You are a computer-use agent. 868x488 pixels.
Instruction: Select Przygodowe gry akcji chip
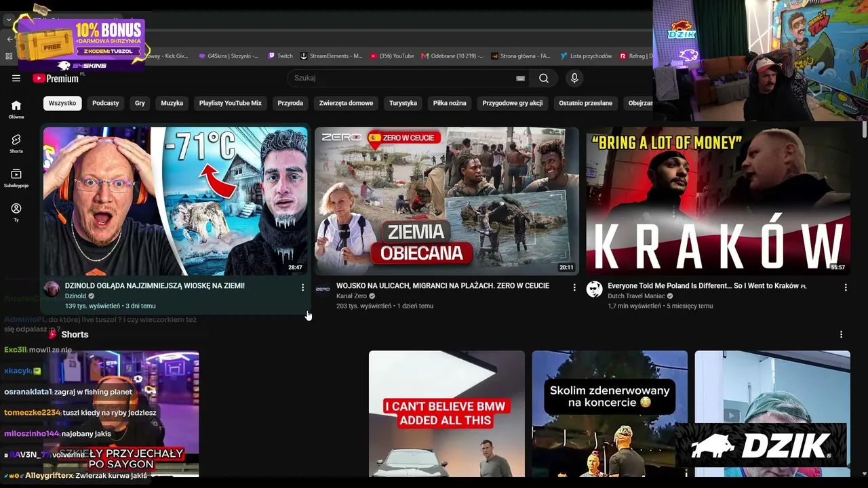click(513, 103)
